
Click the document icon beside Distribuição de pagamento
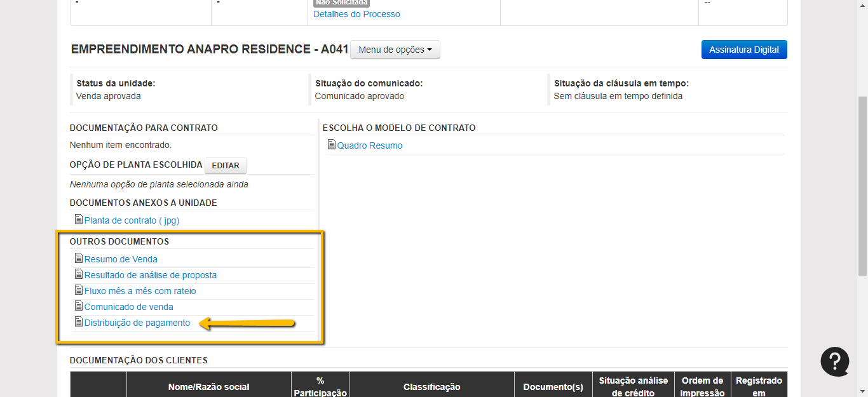[x=79, y=322]
